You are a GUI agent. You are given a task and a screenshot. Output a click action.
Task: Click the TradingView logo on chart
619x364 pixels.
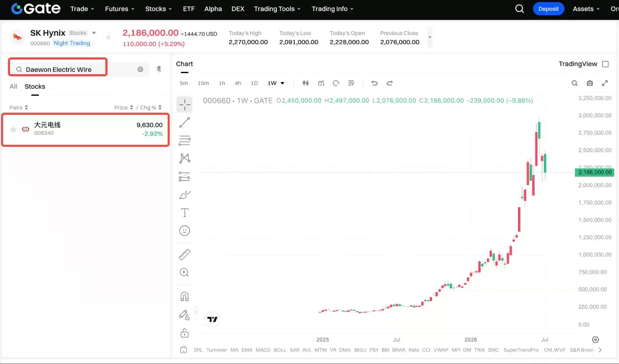pyautogui.click(x=212, y=319)
